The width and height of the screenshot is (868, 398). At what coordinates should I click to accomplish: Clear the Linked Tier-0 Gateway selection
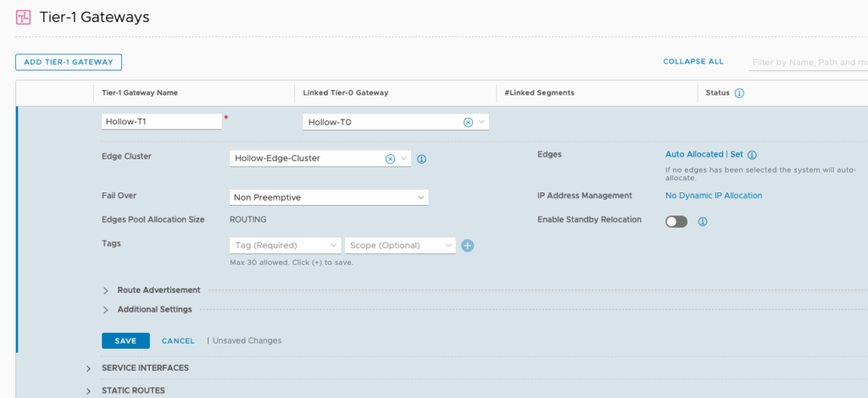pos(468,122)
